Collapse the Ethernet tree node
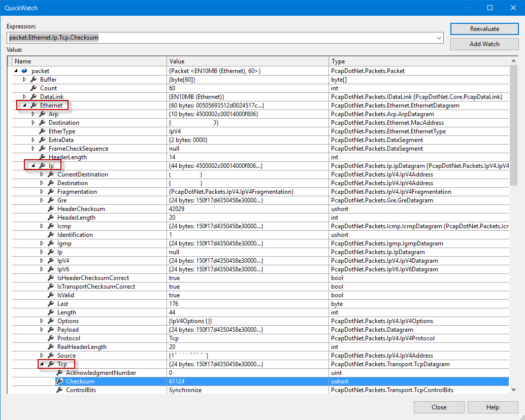Viewport: 525px width, 420px height. pos(24,105)
